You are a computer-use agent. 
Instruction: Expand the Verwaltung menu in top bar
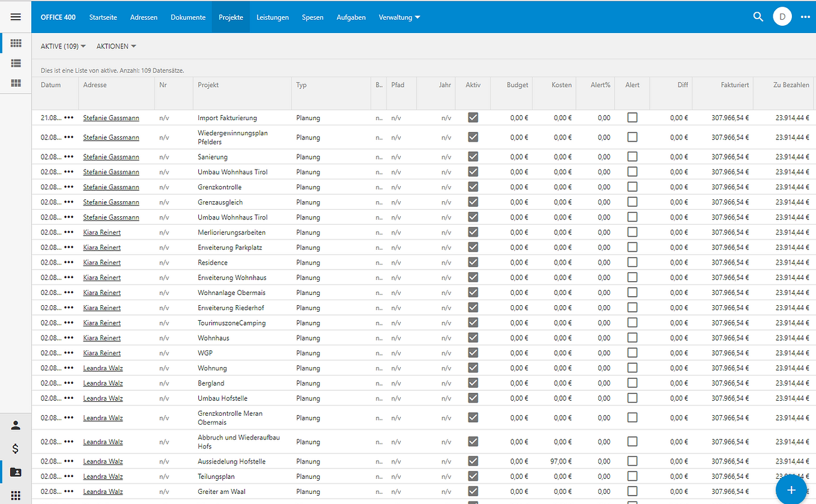399,17
